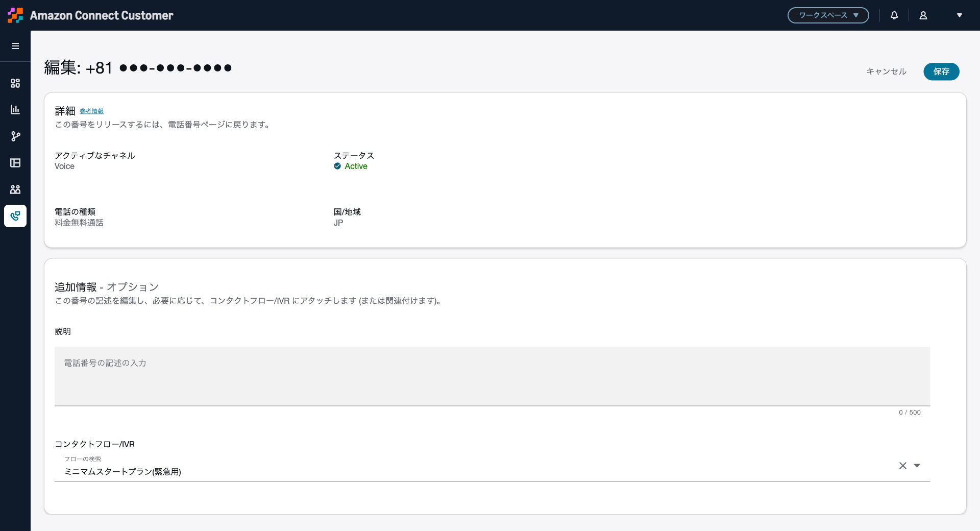Clear the selected contact flow with X
This screenshot has height=531, width=980.
(x=903, y=466)
